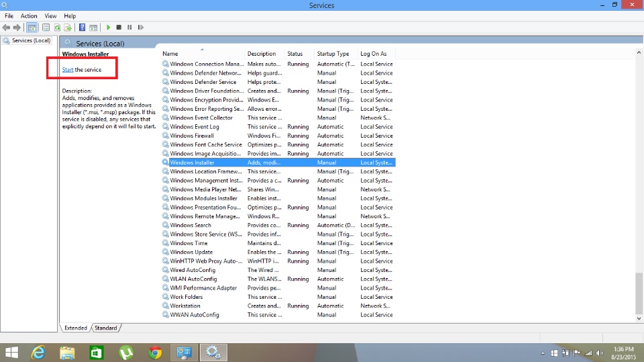Viewport: 644px width, 362px height.
Task: Click the Export List toolbar icon
Action: 68,28
